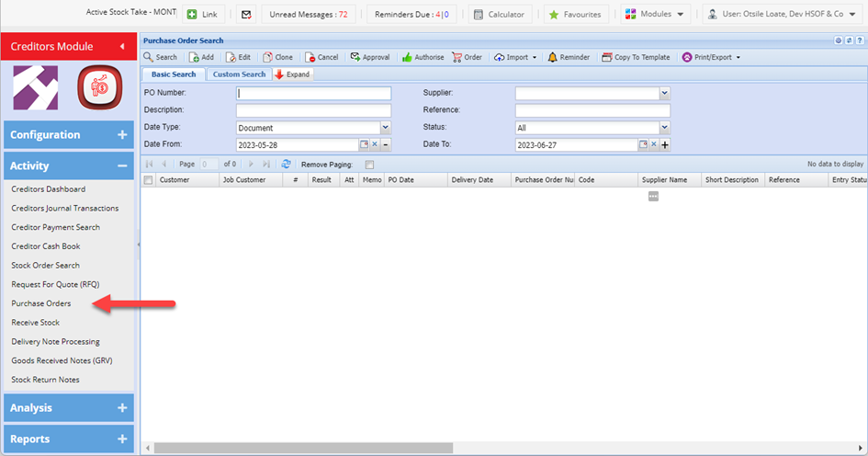Toggle the select-all grid header checkbox
The width and height of the screenshot is (868, 456).
click(x=148, y=180)
